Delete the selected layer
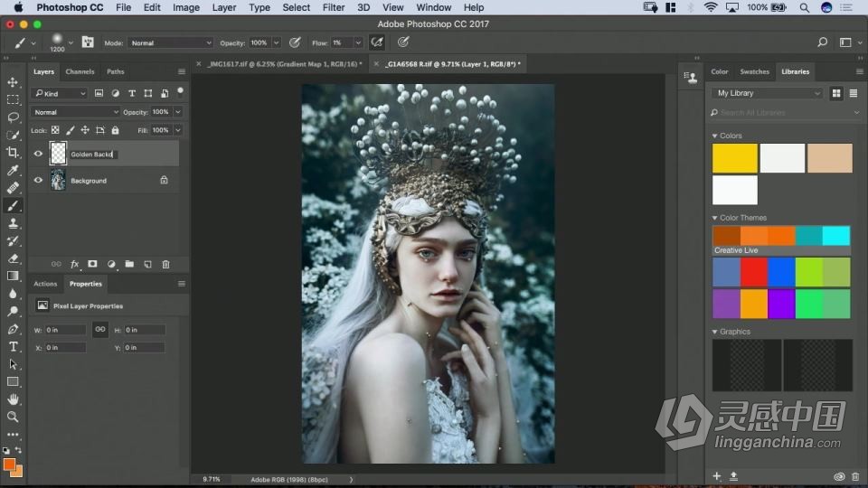The height and width of the screenshot is (488, 868). tap(165, 265)
